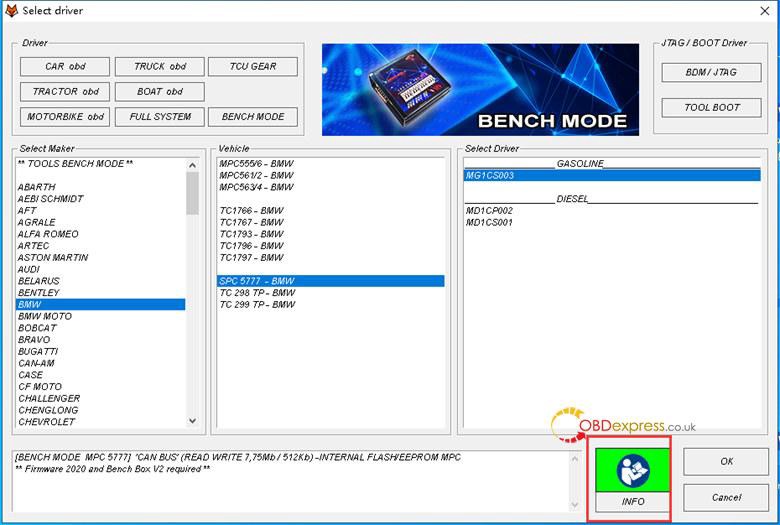Select MPC555/6 - BMW vehicle
The image size is (780, 525).
(x=331, y=164)
